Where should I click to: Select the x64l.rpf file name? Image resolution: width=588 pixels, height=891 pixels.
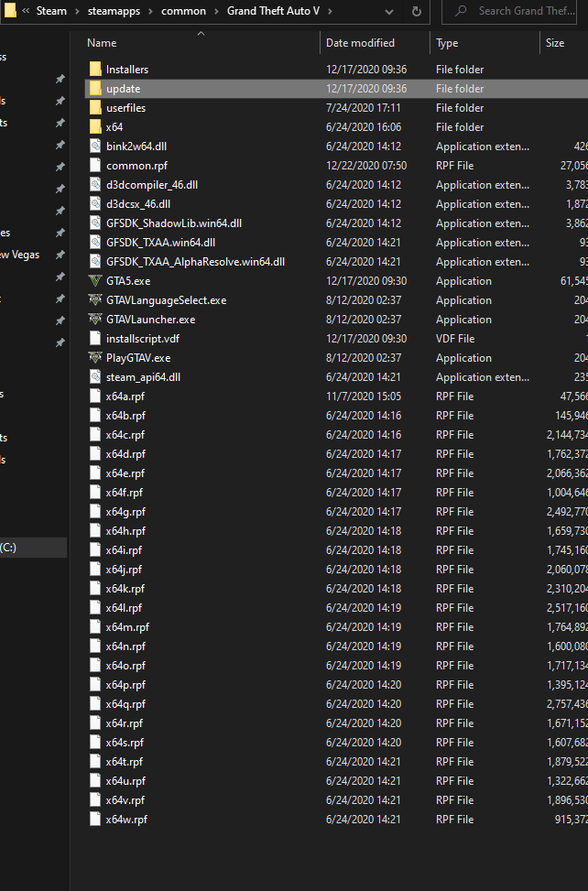(124, 608)
